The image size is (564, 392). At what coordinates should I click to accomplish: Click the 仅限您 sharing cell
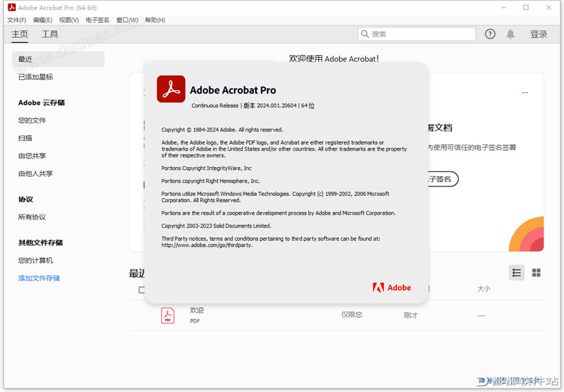click(x=351, y=315)
